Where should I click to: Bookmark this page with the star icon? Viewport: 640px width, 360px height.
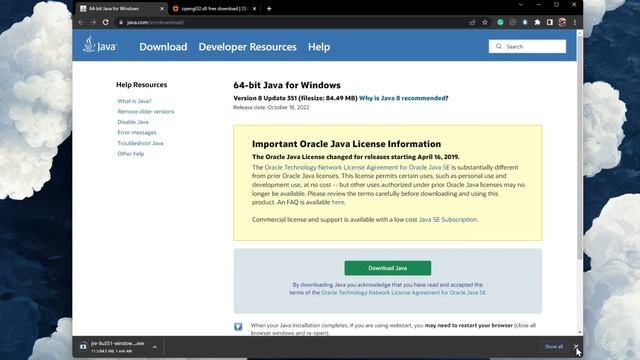click(x=485, y=22)
